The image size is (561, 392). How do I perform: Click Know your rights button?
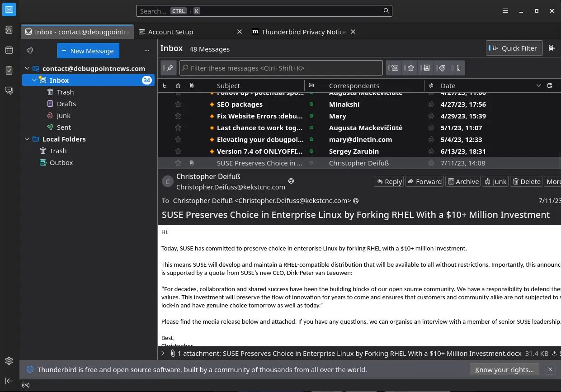point(504,369)
